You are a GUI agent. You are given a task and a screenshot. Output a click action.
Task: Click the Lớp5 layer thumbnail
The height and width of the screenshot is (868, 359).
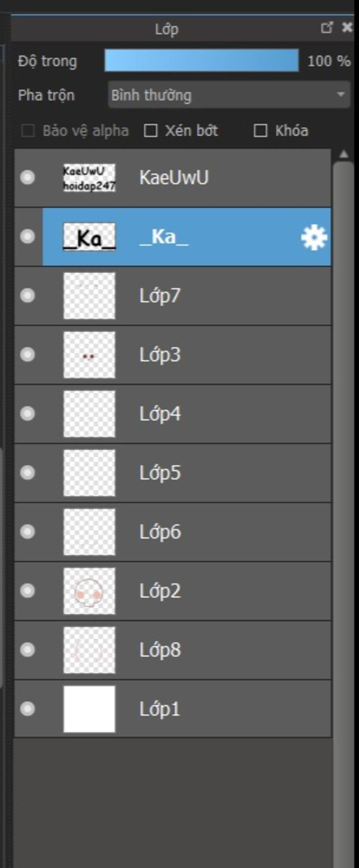click(x=89, y=473)
